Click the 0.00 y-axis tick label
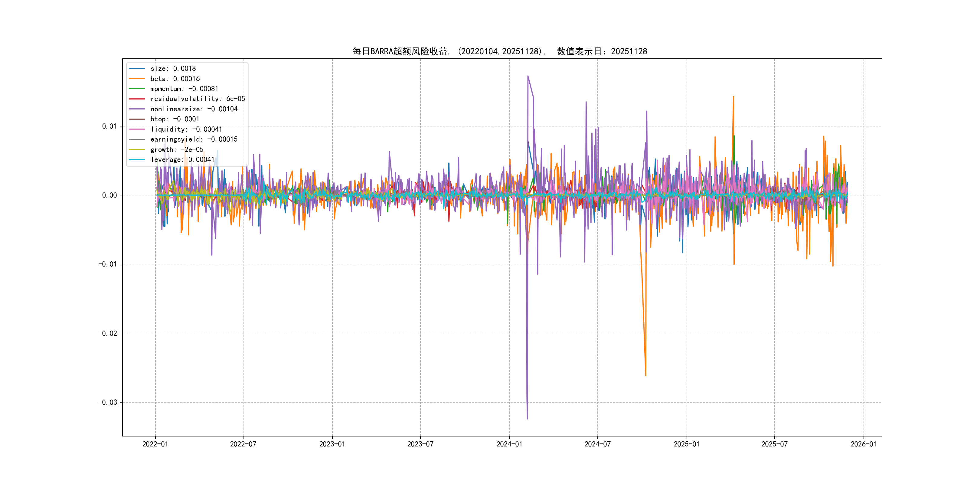The height and width of the screenshot is (490, 980). point(109,195)
